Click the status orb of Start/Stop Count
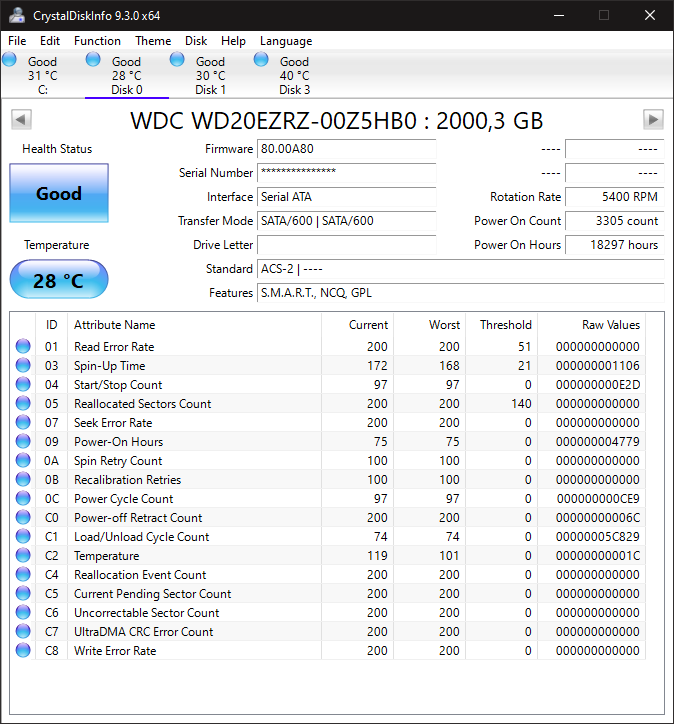 coord(23,384)
